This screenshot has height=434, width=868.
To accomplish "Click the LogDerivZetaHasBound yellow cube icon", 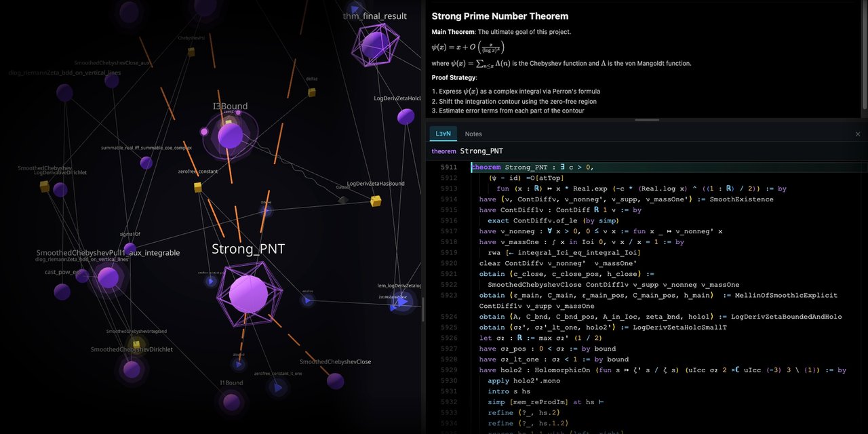I will 374,201.
